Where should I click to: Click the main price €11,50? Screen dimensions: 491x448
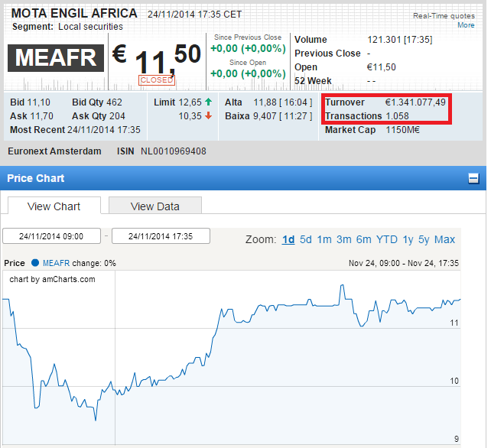[x=157, y=60]
